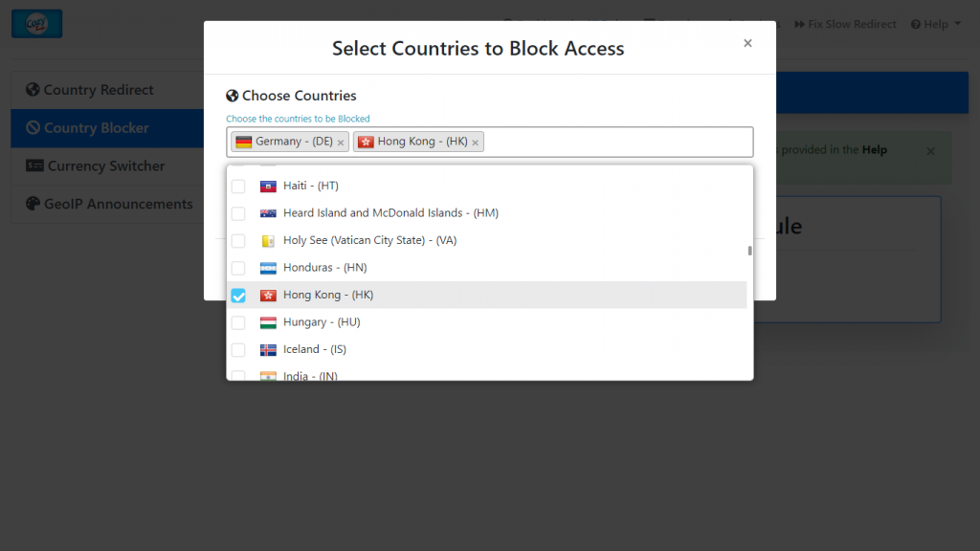Click the Haiti flag icon in list
Viewport: 980px width, 551px height.
pos(268,187)
